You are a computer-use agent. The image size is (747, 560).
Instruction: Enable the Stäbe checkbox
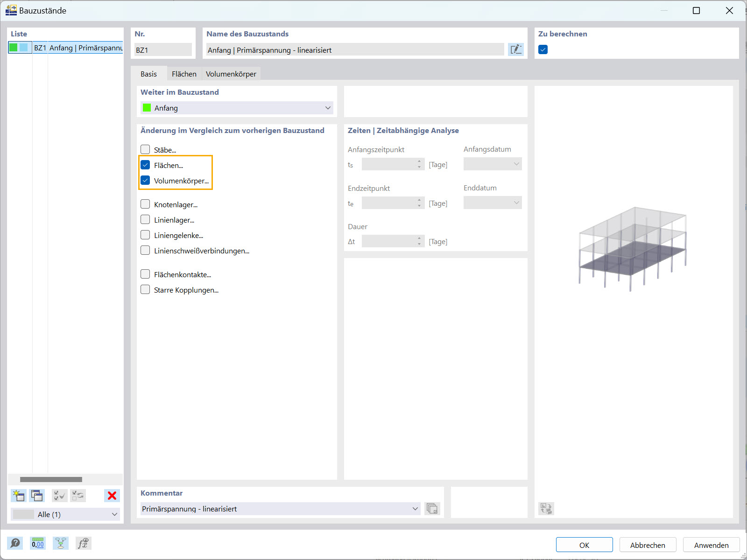point(145,149)
